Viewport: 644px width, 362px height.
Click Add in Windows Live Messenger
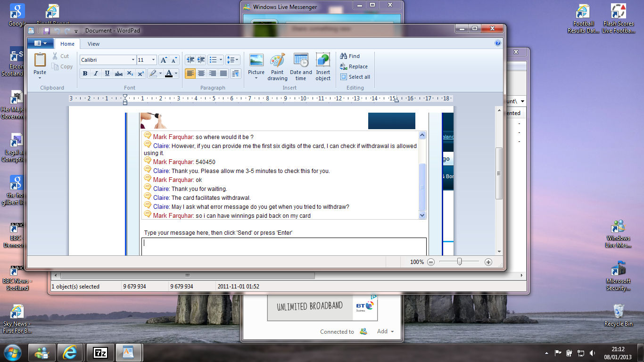click(385, 331)
